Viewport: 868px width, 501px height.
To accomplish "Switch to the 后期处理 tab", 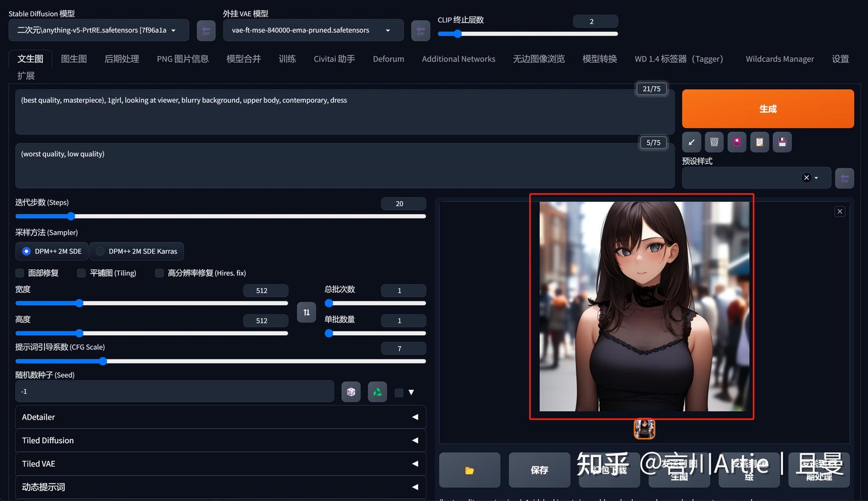I will (122, 58).
